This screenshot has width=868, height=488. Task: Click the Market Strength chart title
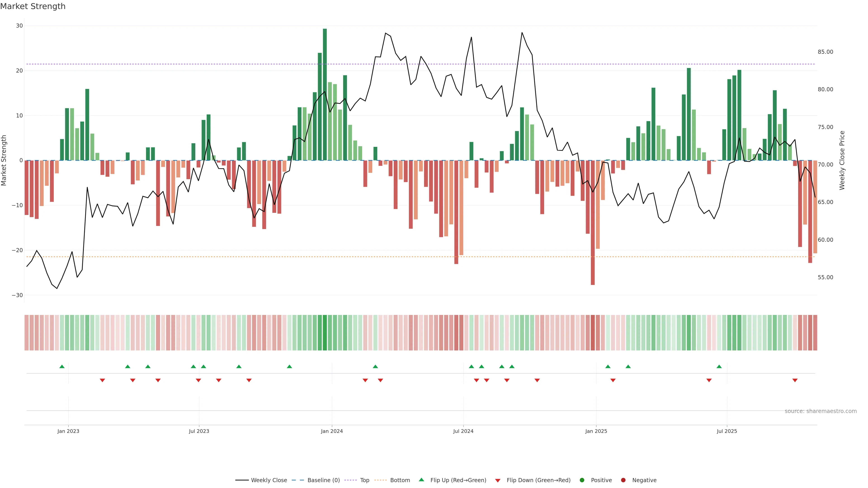coord(33,6)
